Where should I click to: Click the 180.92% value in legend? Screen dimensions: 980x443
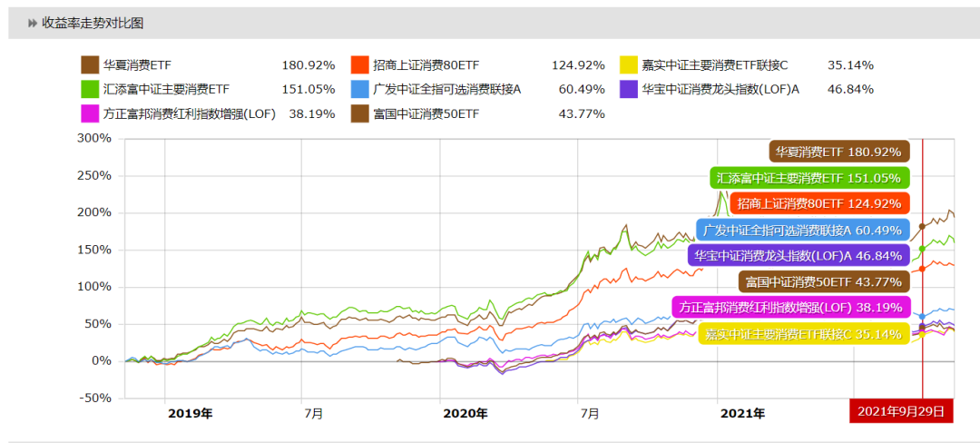309,65
